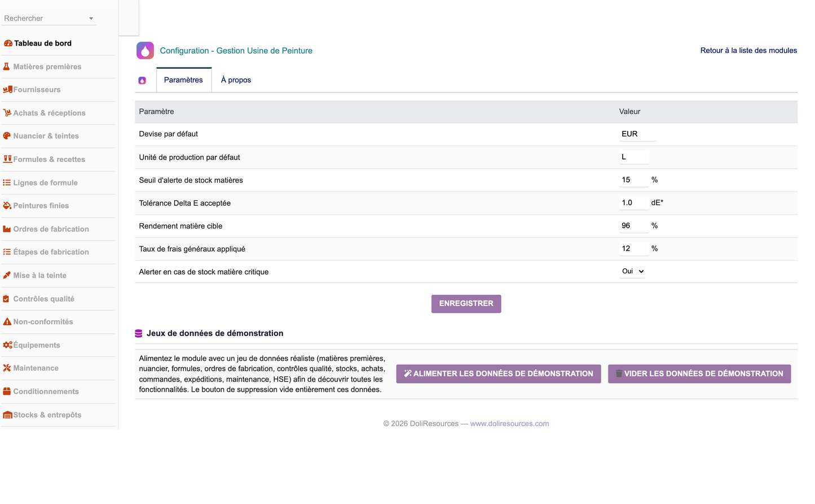Image resolution: width=815 pixels, height=504 pixels.
Task: Click the Tolérance Delta E 1.0 field
Action: 634,203
